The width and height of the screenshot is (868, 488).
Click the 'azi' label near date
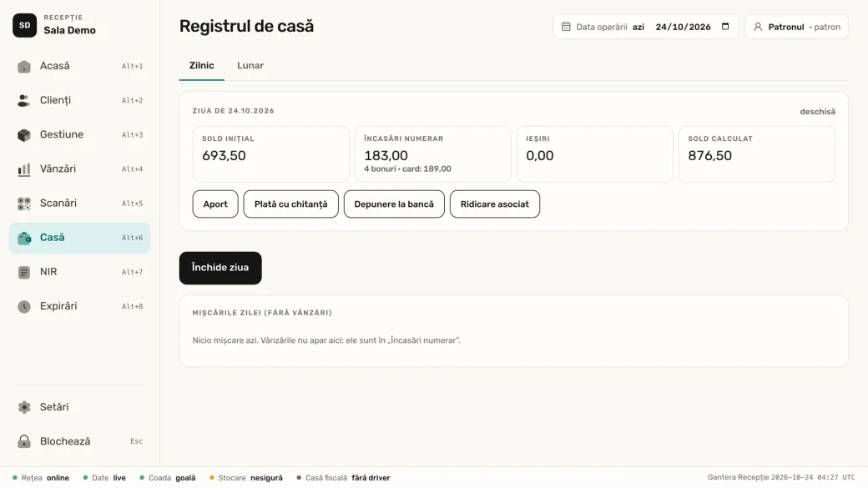pyautogui.click(x=638, y=27)
